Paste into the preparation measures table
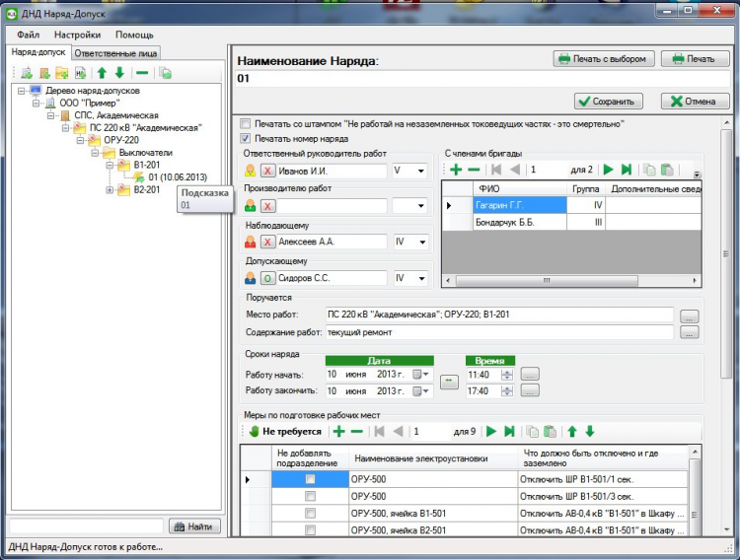740x560 pixels. (x=550, y=431)
